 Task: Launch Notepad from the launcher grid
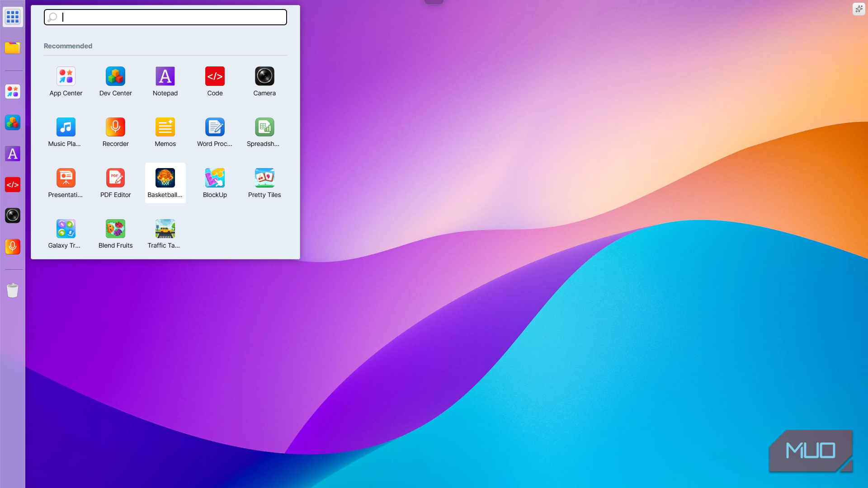coord(165,82)
